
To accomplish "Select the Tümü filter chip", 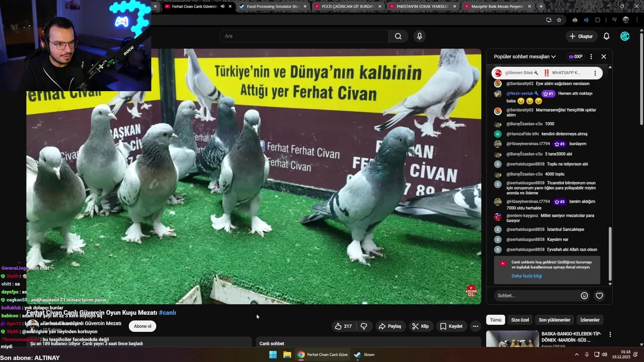I will pos(496,320).
